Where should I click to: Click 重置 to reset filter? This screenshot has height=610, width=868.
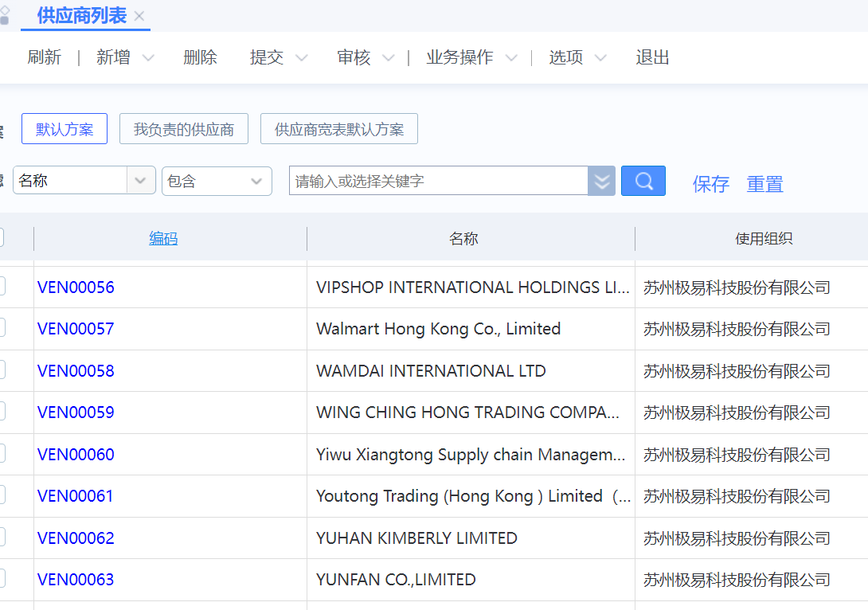[765, 184]
